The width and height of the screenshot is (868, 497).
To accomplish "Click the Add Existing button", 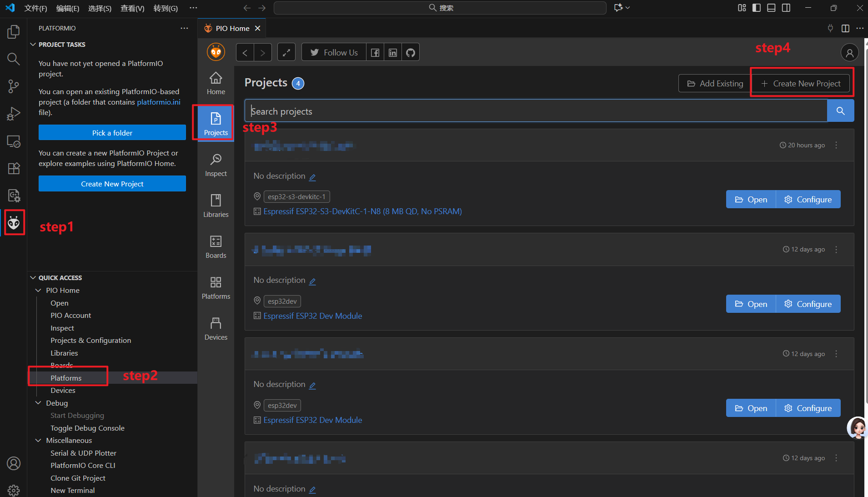I will [713, 83].
